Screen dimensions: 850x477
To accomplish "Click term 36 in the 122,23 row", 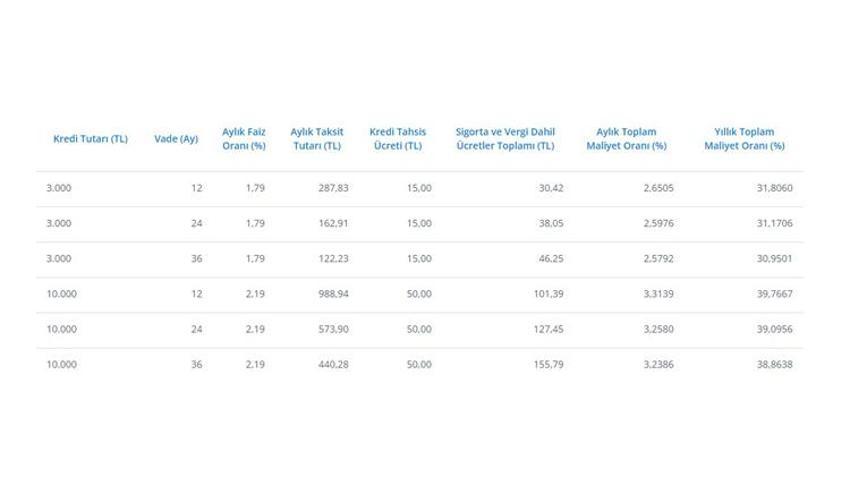I will tap(197, 259).
